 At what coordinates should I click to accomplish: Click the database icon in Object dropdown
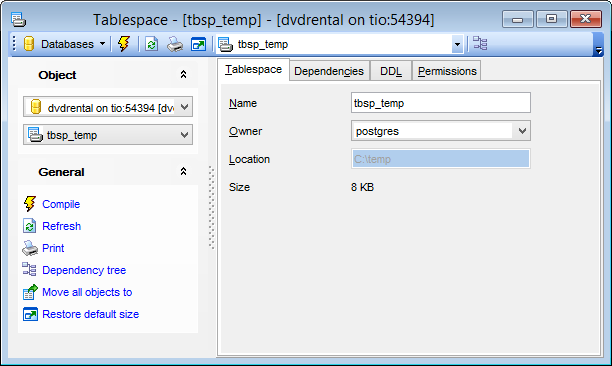tap(36, 107)
